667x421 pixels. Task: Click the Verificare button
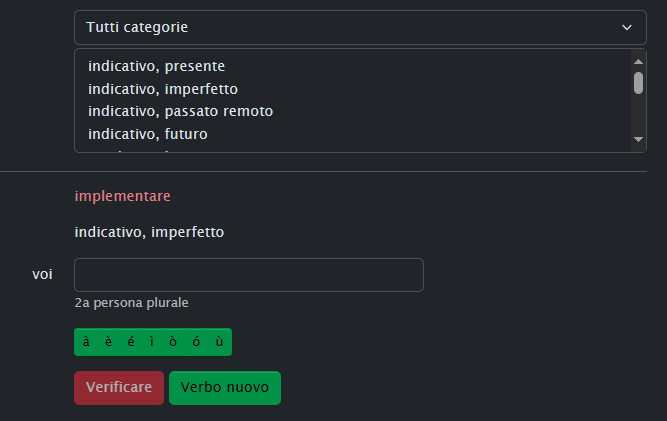119,388
